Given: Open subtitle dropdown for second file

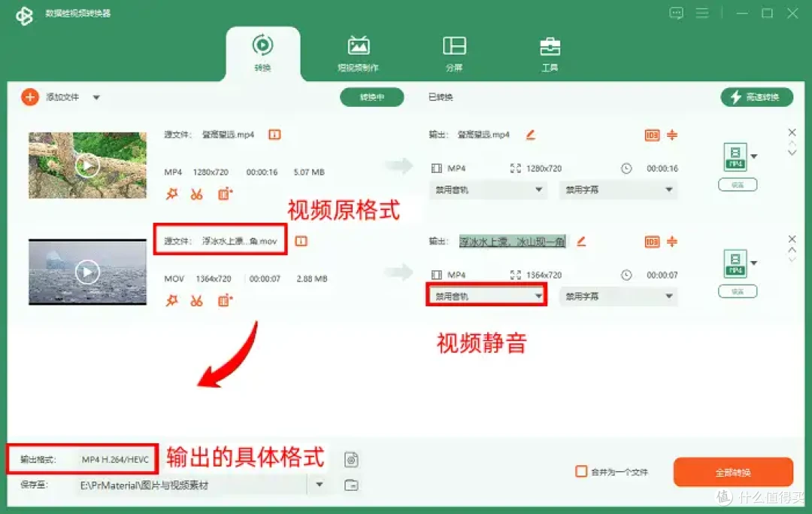Looking at the screenshot, I should point(618,296).
